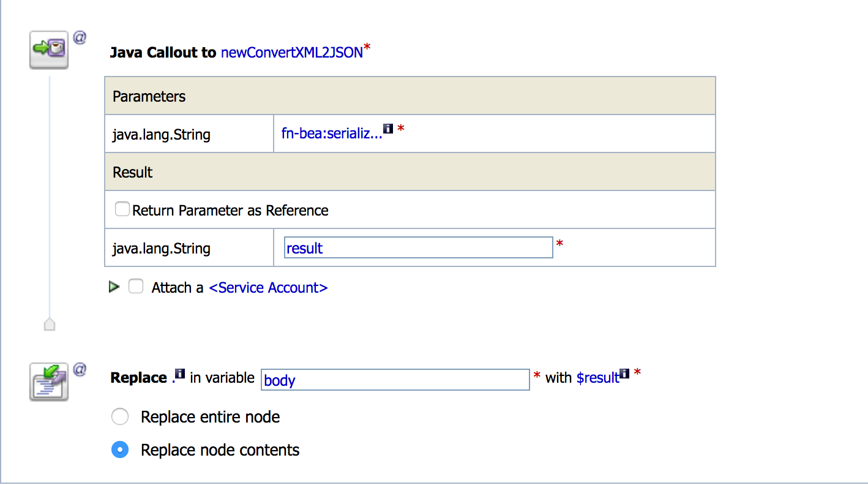This screenshot has height=485, width=868.
Task: Click the Java Callout action icon
Action: 48,49
